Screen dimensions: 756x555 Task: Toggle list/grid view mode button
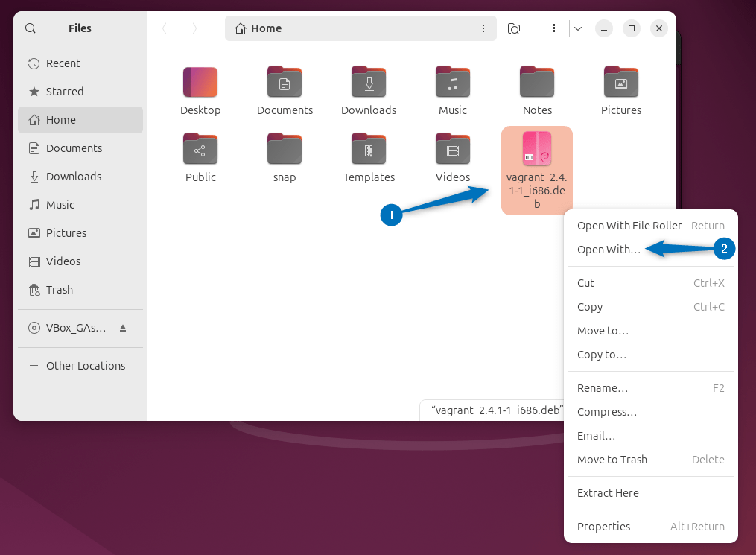tap(557, 28)
